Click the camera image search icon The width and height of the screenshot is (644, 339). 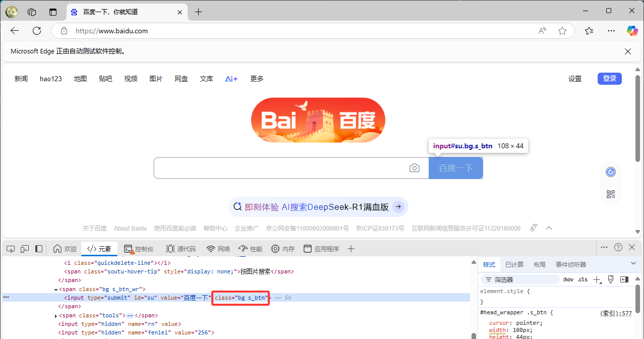415,168
